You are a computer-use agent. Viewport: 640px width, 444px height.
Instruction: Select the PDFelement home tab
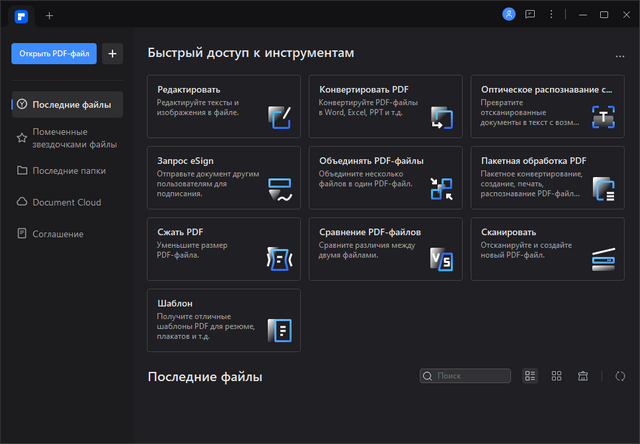[21, 15]
